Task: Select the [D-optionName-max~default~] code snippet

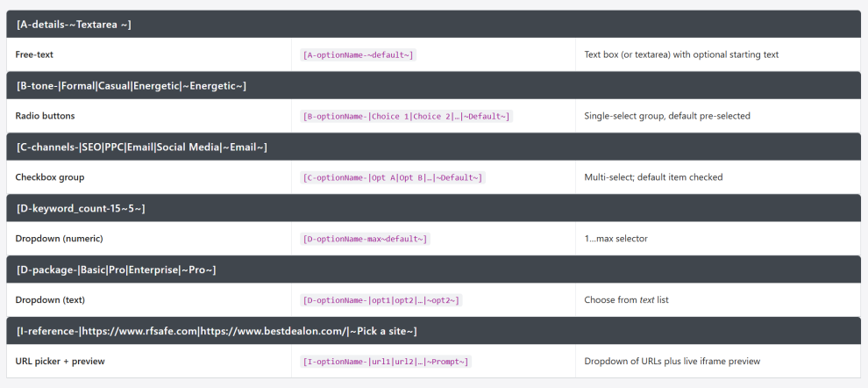Action: 365,239
